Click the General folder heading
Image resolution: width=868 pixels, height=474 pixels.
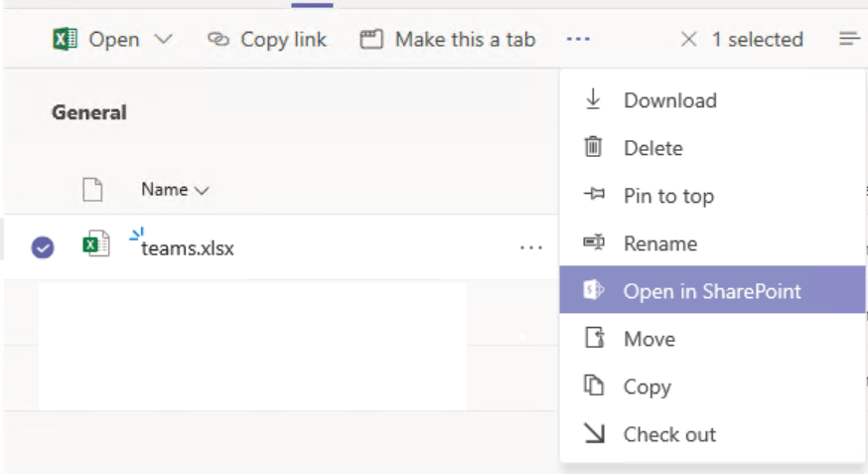[89, 112]
